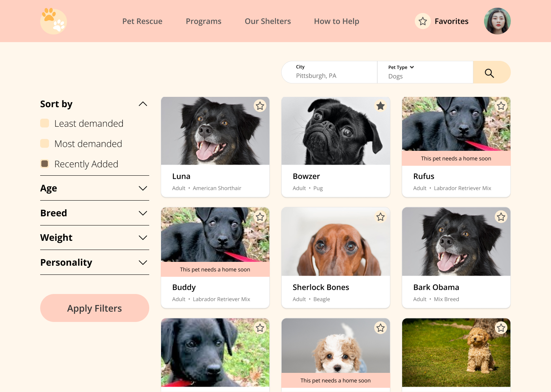Click the 'Sort by' heading

[56, 104]
